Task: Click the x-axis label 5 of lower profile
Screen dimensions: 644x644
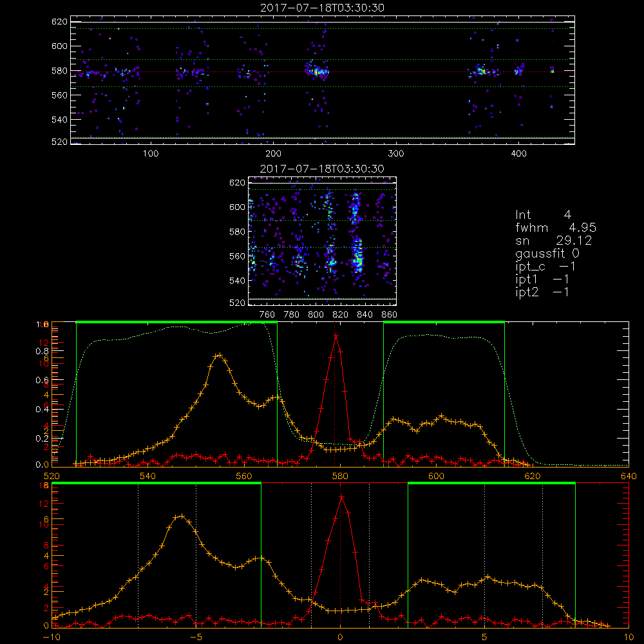Action: pyautogui.click(x=485, y=638)
